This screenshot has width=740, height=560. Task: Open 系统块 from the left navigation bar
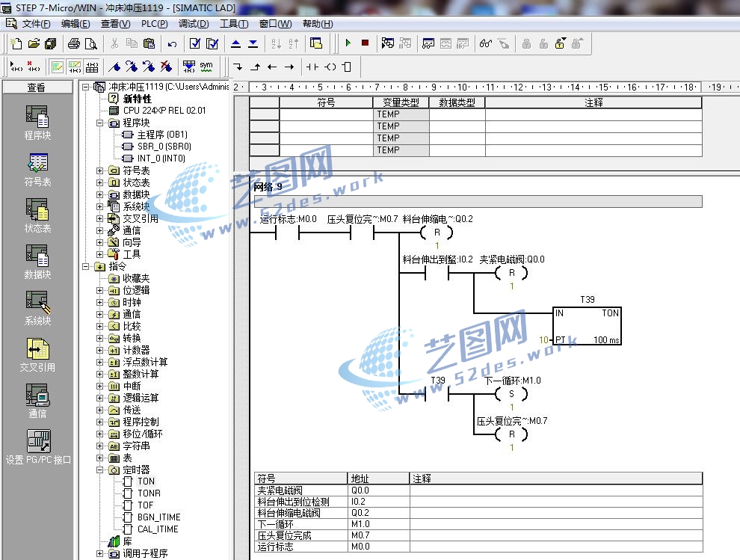click(37, 308)
